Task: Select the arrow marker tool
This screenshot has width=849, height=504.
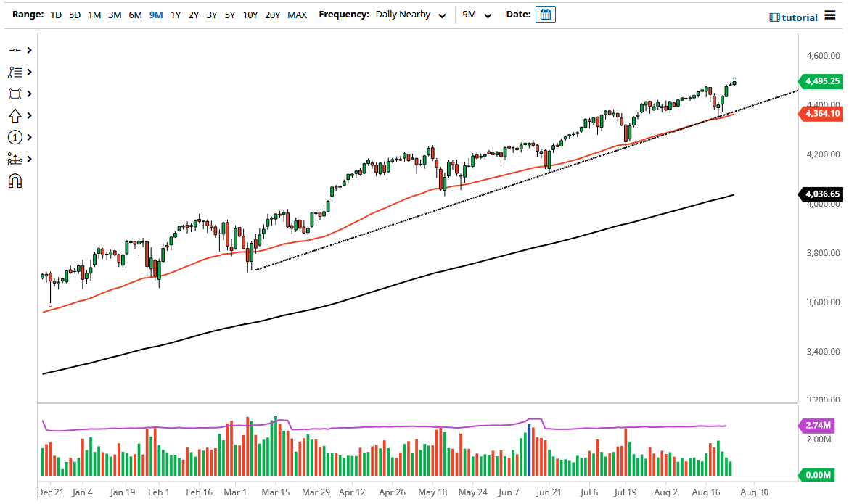Action: tap(13, 115)
